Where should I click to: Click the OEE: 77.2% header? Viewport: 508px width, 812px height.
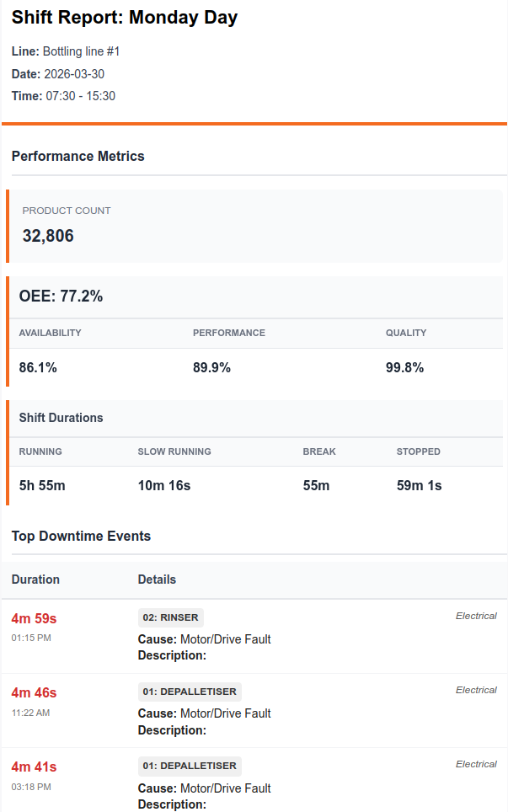(x=61, y=296)
